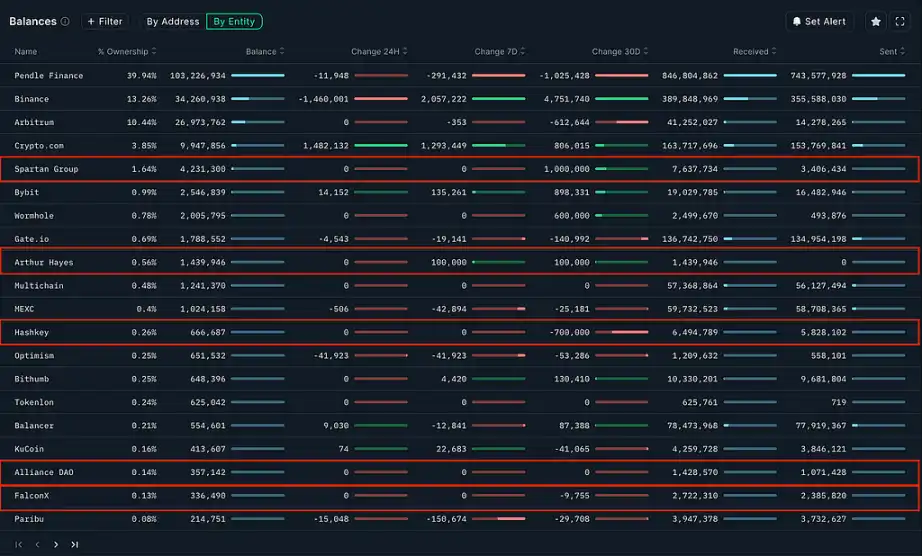Click the info icon next to Balances
The width and height of the screenshot is (922, 556).
click(65, 21)
